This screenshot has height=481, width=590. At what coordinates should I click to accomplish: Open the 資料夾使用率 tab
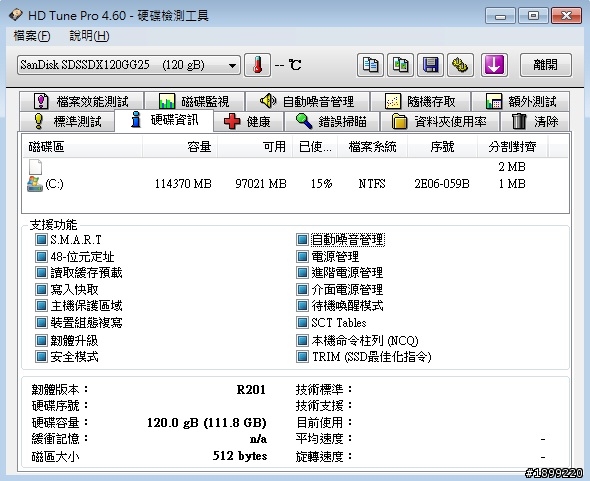pyautogui.click(x=439, y=121)
